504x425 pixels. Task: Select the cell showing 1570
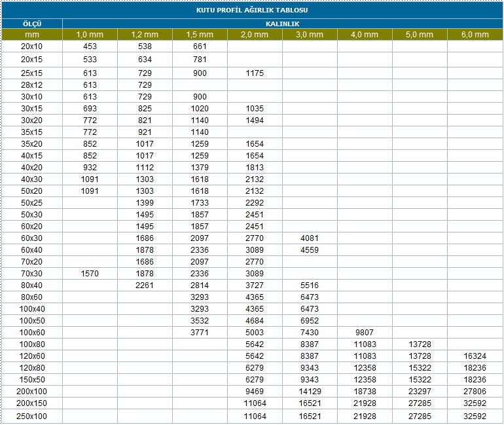coord(90,274)
